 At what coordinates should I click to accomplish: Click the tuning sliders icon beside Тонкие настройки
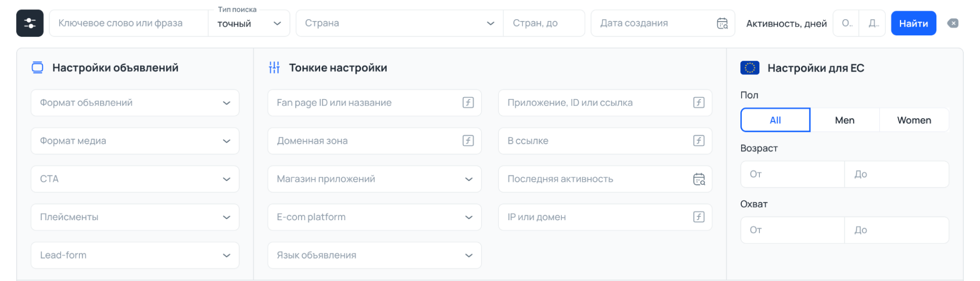click(274, 68)
